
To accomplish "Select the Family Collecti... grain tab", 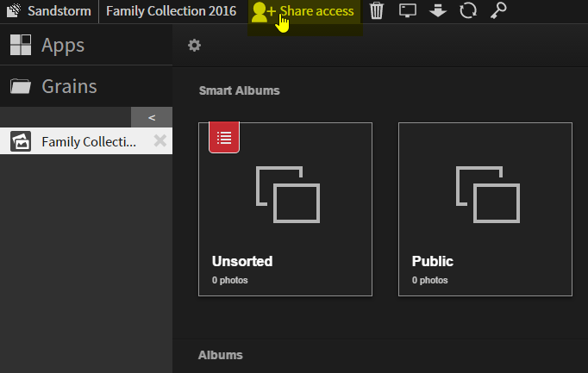I will (89, 142).
